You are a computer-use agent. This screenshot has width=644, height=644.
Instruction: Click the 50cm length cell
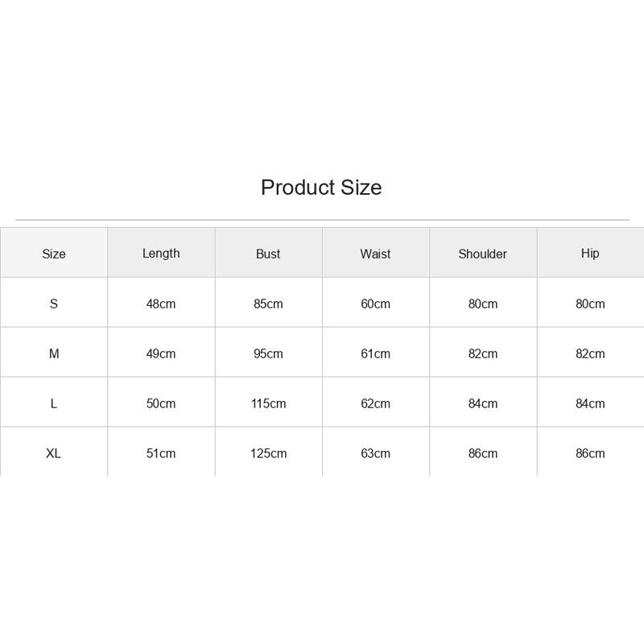tap(161, 404)
